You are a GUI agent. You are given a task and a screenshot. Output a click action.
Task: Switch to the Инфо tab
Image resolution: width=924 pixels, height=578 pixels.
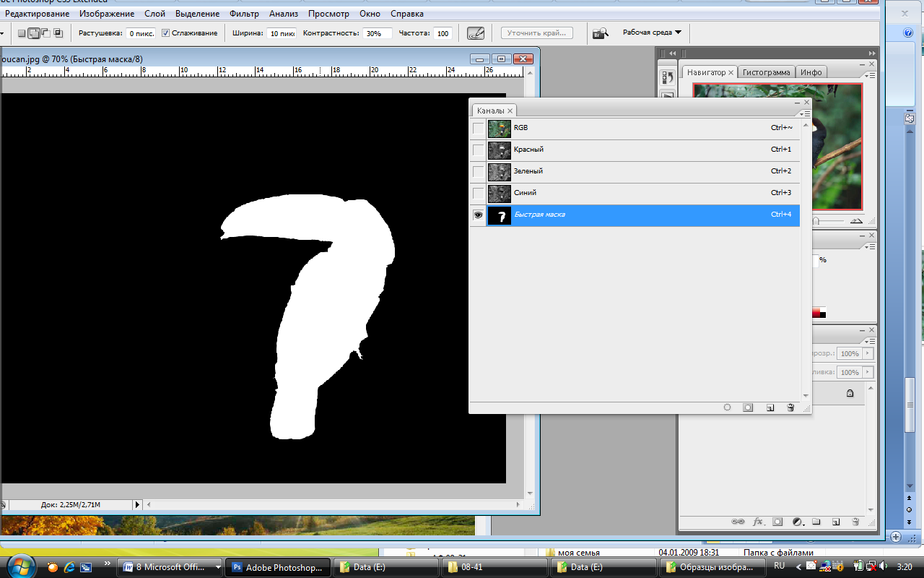(811, 72)
